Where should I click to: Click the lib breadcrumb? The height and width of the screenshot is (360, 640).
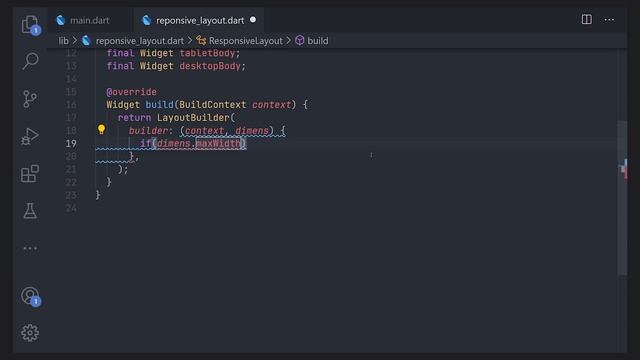point(63,41)
